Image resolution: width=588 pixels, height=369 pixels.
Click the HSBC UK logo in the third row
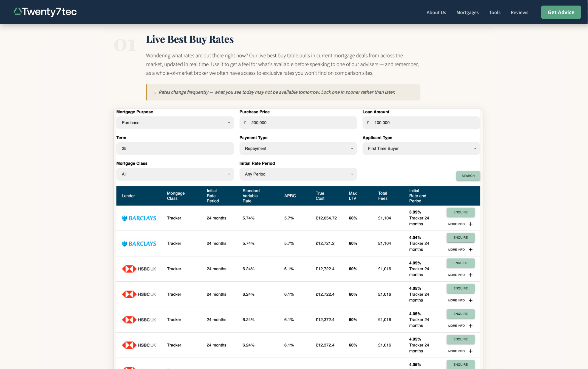139,269
